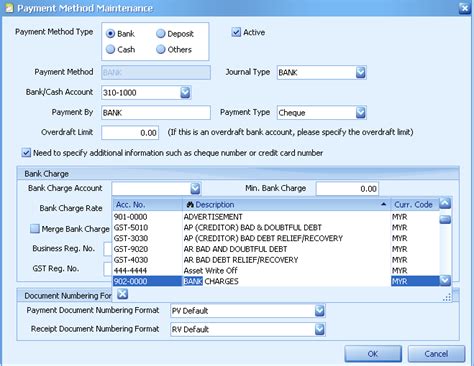
Task: Click account number GST-9020
Action: [131, 249]
